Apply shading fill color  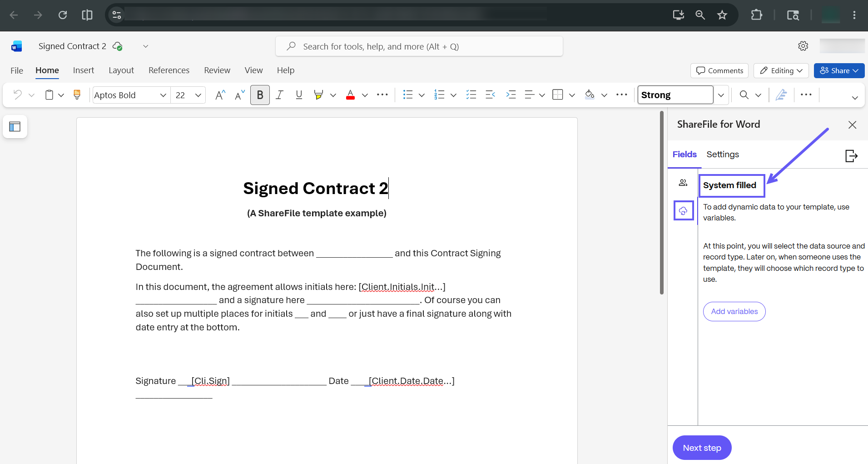point(590,95)
